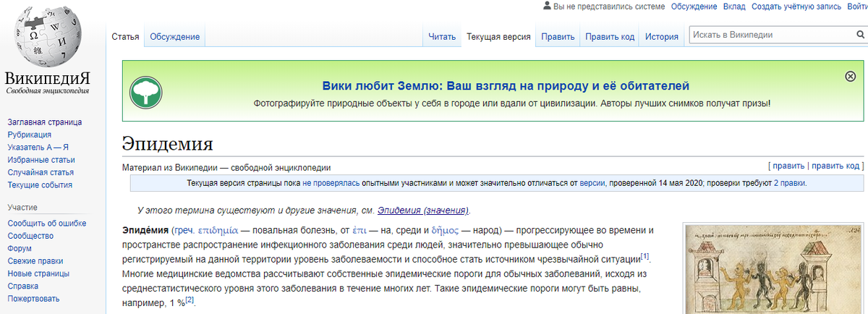Screen dimensions: 868x314
Task: Click 'Вы не представились системе' text
Action: pos(609,7)
